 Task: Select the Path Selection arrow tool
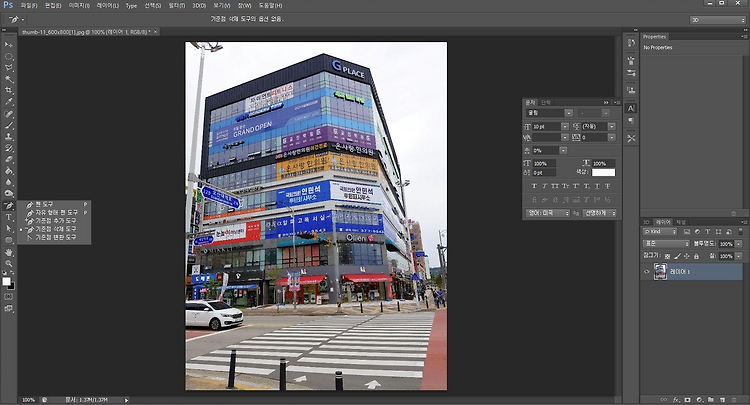coord(9,229)
